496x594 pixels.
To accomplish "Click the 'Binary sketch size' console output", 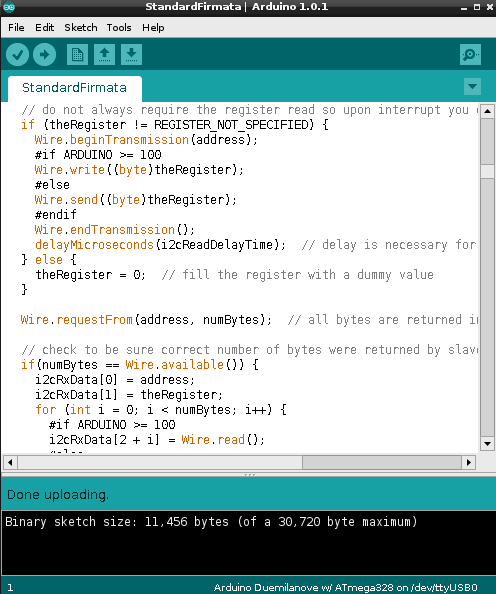I will (211, 522).
